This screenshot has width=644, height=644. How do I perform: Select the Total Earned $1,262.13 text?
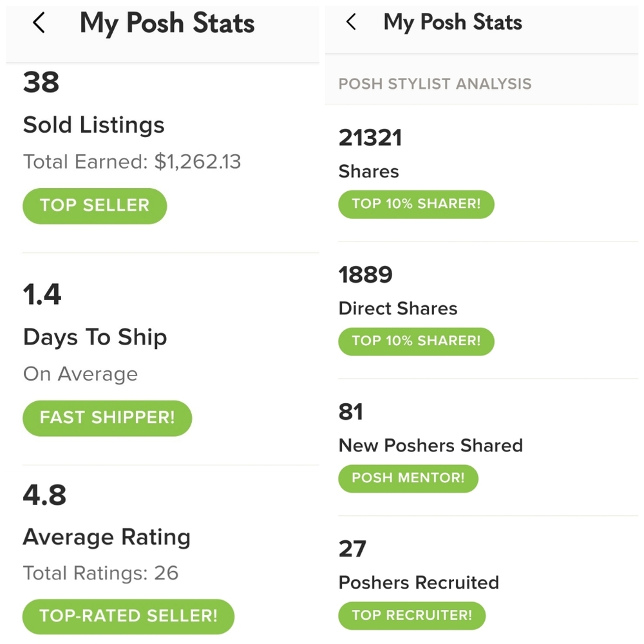pos(132,162)
